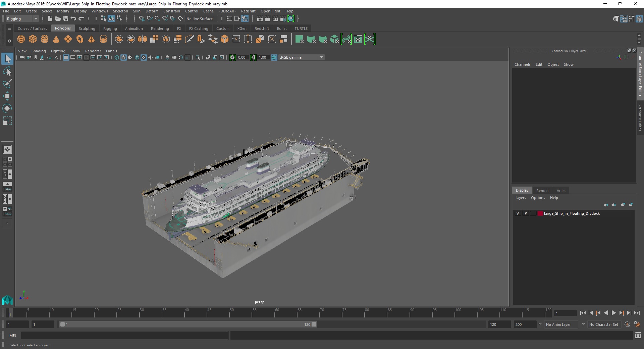Open the Rigging menu set dropdown
Screen dimensions: 644x349
click(x=22, y=19)
